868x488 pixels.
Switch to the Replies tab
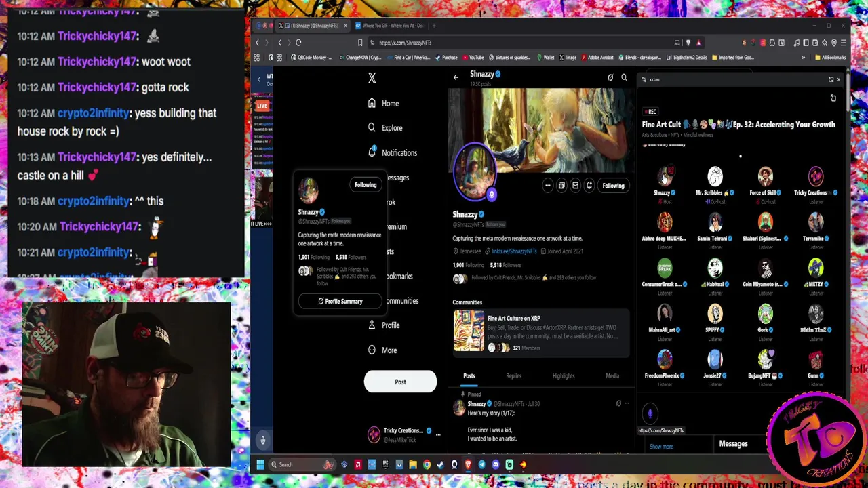(x=514, y=375)
